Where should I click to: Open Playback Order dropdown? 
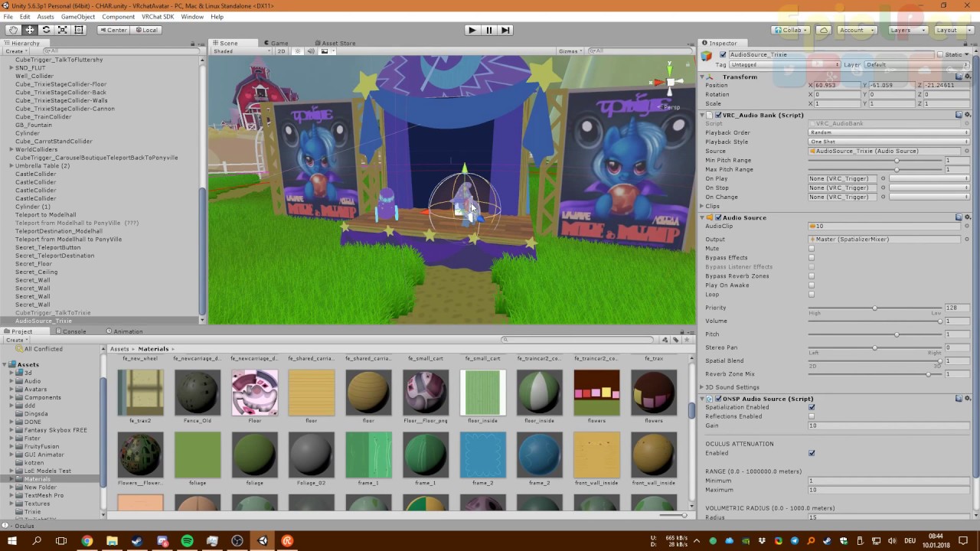(x=889, y=132)
